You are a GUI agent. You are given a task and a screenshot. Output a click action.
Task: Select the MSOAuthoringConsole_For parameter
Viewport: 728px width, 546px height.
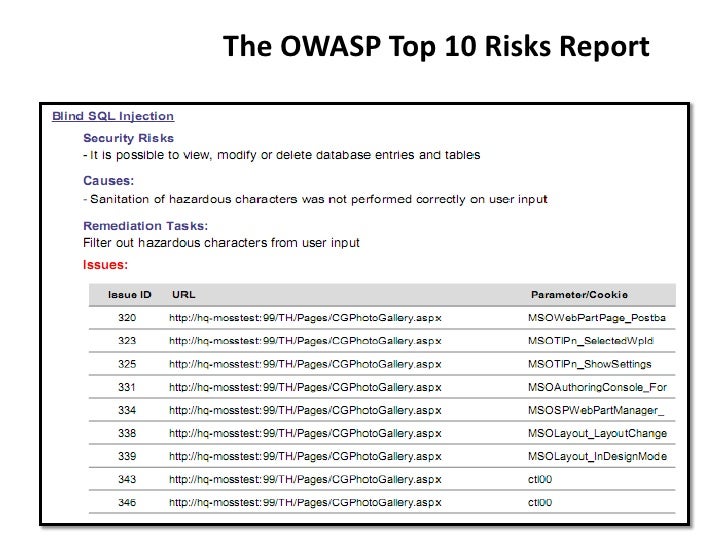597,387
